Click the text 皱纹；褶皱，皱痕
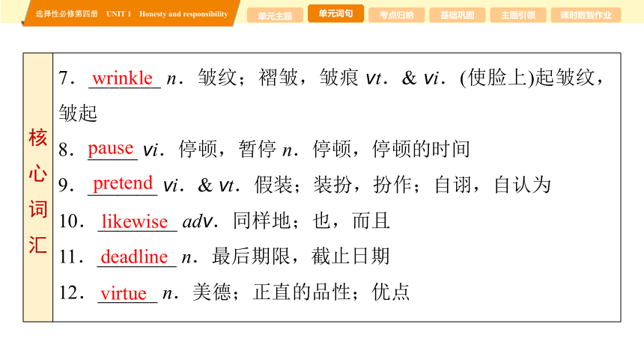 point(278,78)
